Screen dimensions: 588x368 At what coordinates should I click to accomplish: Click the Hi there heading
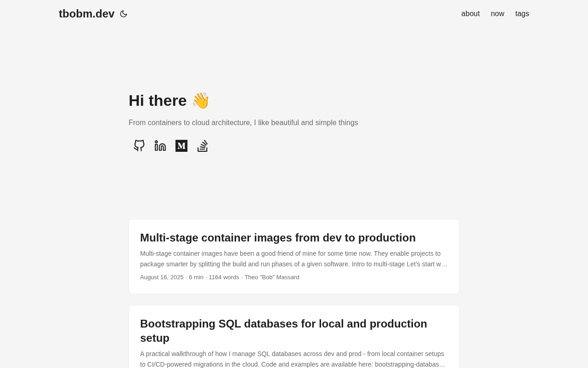(158, 101)
